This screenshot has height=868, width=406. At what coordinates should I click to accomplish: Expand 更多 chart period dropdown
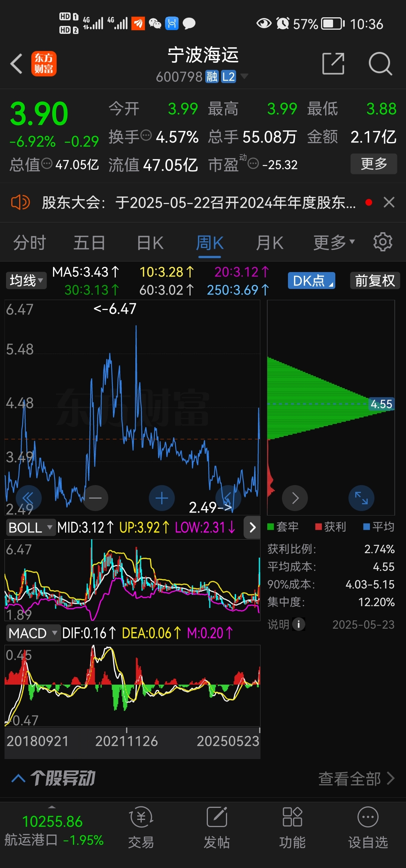[x=334, y=243]
